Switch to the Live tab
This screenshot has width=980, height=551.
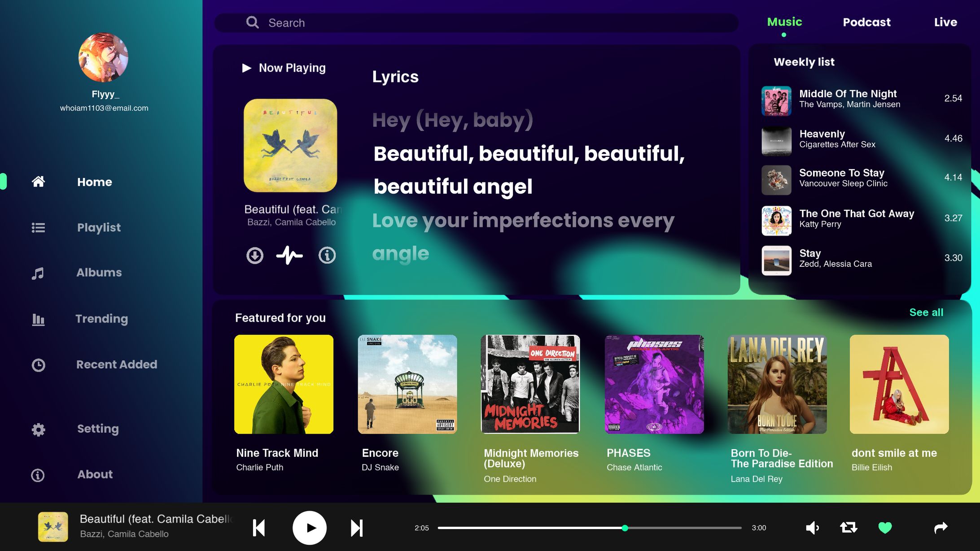(945, 22)
